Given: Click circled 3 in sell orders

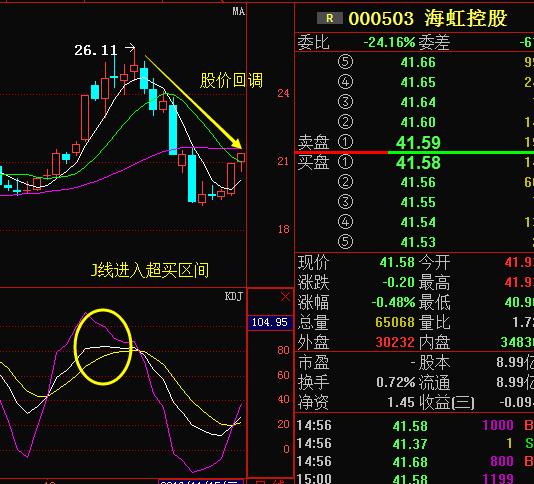Looking at the screenshot, I should pos(345,102).
